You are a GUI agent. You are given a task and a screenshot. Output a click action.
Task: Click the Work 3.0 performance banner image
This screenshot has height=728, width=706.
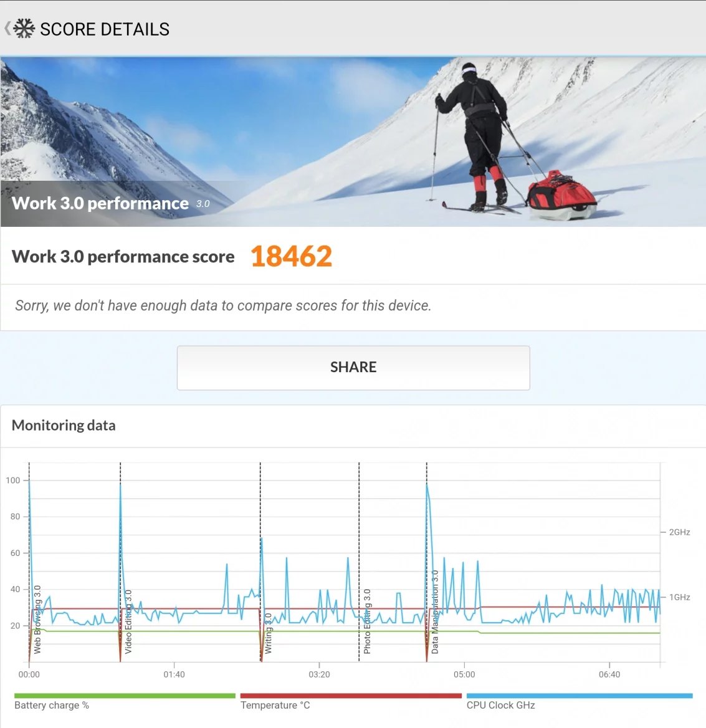353,141
